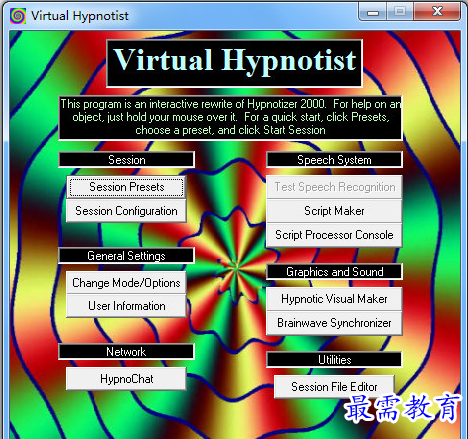The height and width of the screenshot is (439, 468).
Task: Minimize the Virtual Hypnotist window
Action: coord(373,12)
